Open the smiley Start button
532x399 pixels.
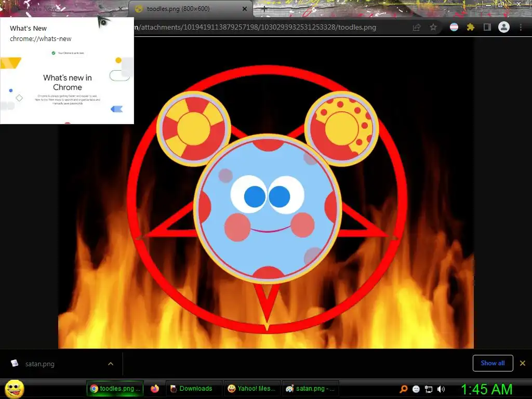pyautogui.click(x=14, y=389)
